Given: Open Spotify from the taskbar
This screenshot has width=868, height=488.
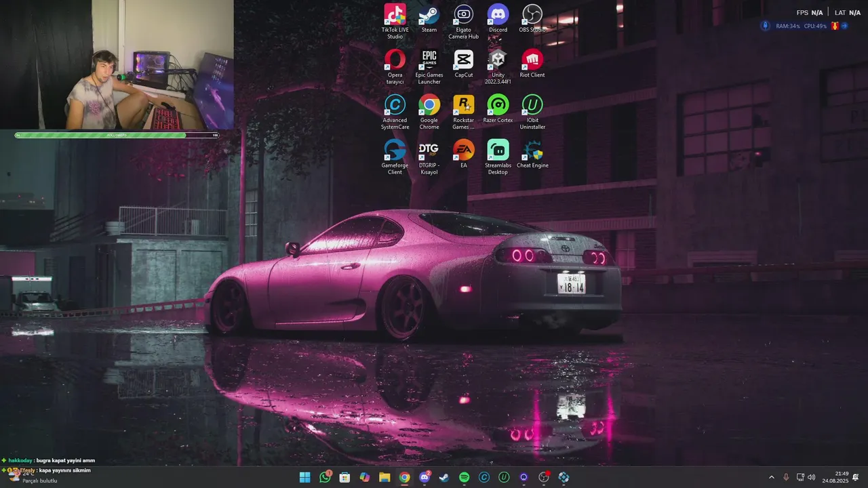Looking at the screenshot, I should (x=464, y=477).
